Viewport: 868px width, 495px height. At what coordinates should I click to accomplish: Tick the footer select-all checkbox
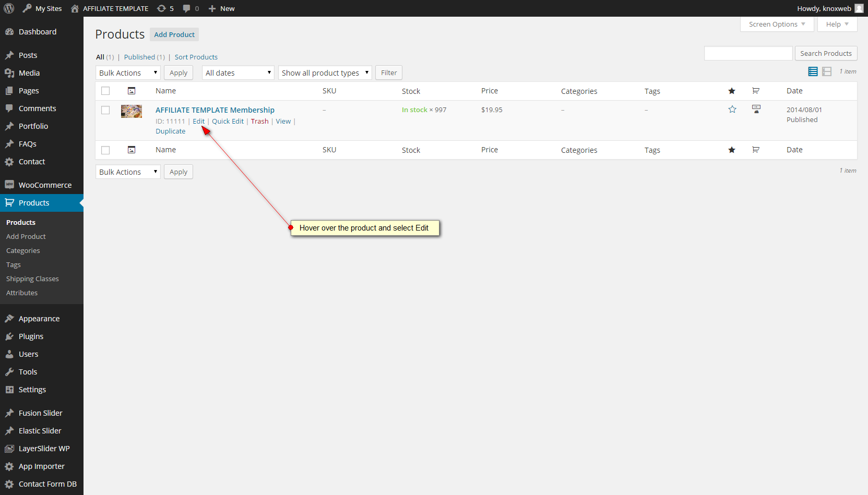click(x=105, y=150)
